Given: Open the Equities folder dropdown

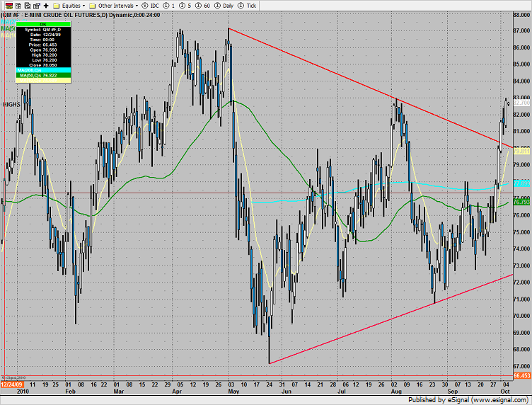Looking at the screenshot, I should click(69, 6).
